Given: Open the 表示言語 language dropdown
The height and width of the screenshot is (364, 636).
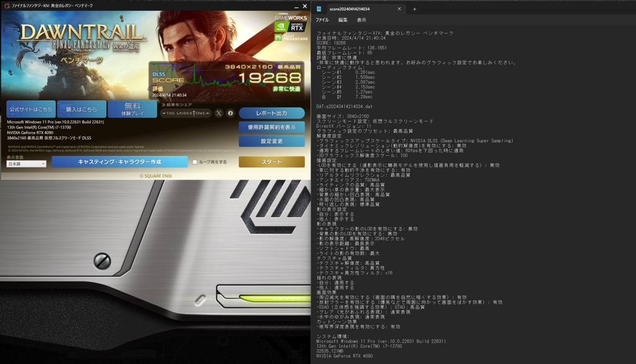Looking at the screenshot, I should pyautogui.click(x=26, y=163).
